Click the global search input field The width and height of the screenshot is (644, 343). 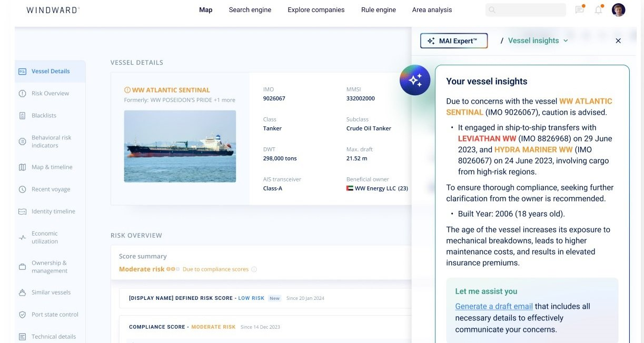[525, 9]
